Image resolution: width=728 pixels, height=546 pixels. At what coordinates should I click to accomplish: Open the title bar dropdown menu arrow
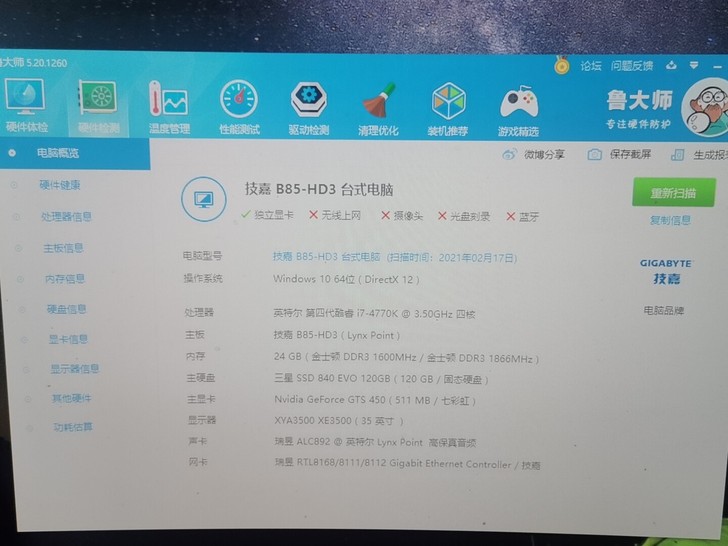pos(694,65)
